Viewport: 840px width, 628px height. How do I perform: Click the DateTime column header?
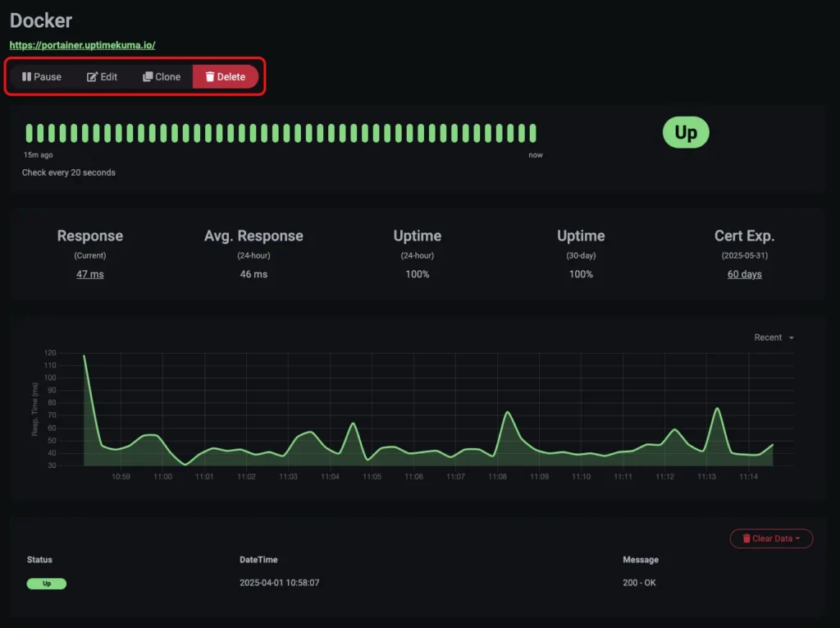pos(258,560)
